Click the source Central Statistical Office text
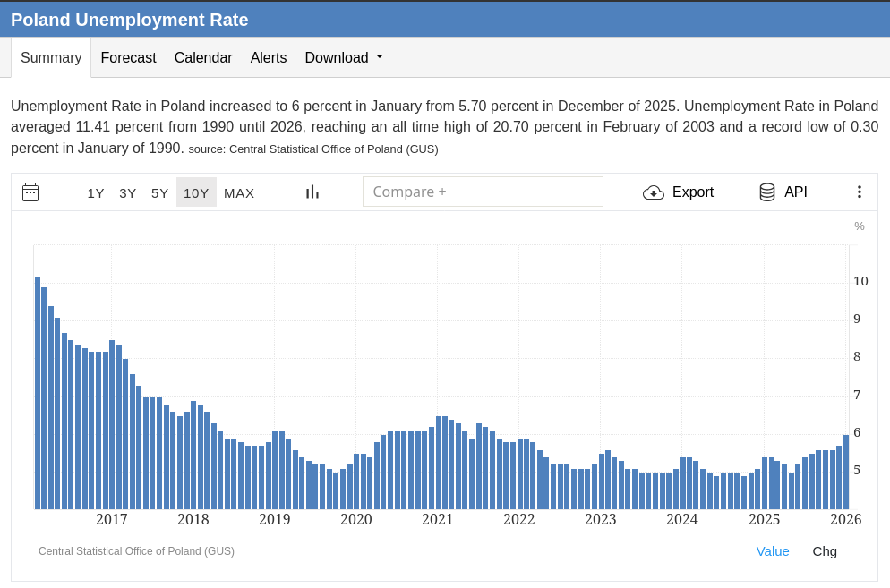The height and width of the screenshot is (588, 890). pyautogui.click(x=313, y=149)
